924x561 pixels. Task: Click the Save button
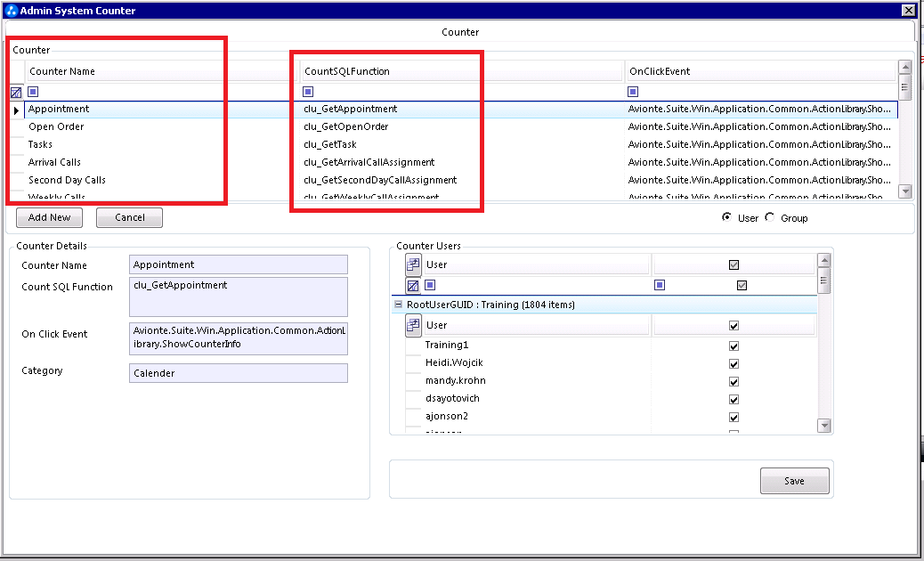(793, 481)
